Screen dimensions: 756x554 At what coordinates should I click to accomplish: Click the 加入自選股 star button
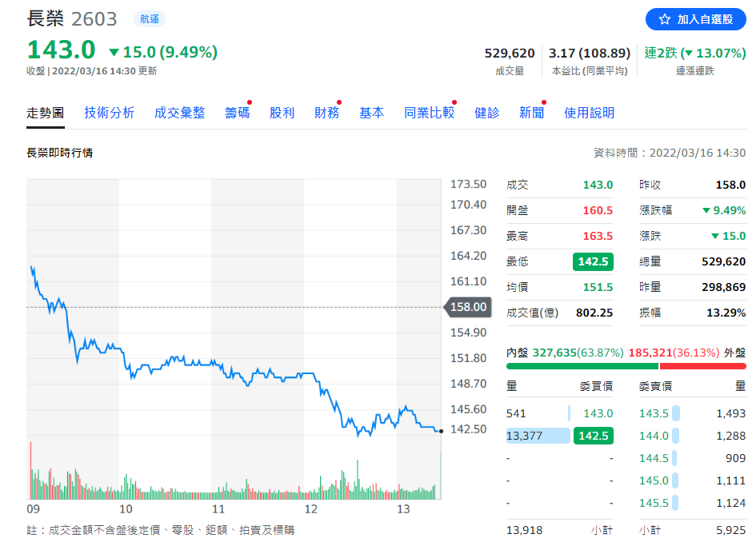coord(695,19)
